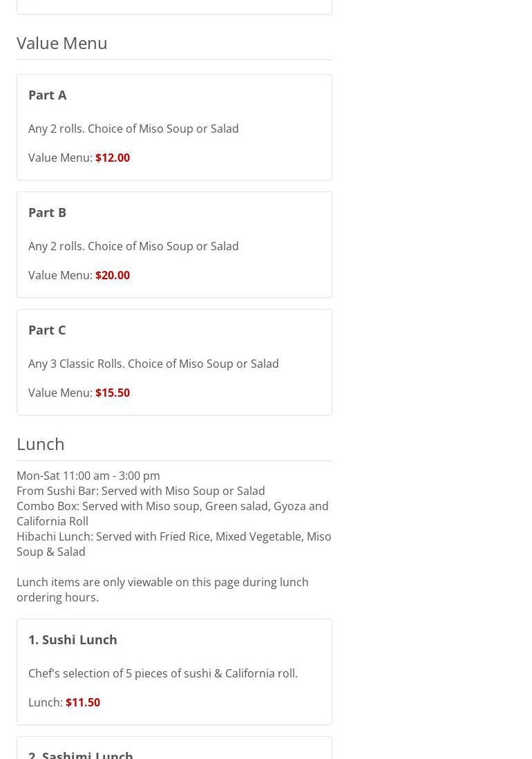Screen dimensions: 532x759
Task: Open the Part C menu item
Action: 47,330
